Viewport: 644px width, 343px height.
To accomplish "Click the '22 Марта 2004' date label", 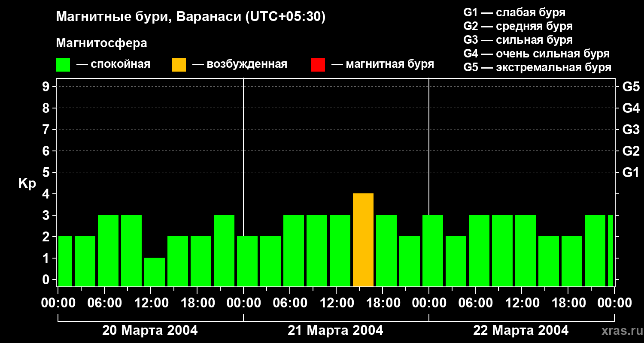I will (521, 330).
